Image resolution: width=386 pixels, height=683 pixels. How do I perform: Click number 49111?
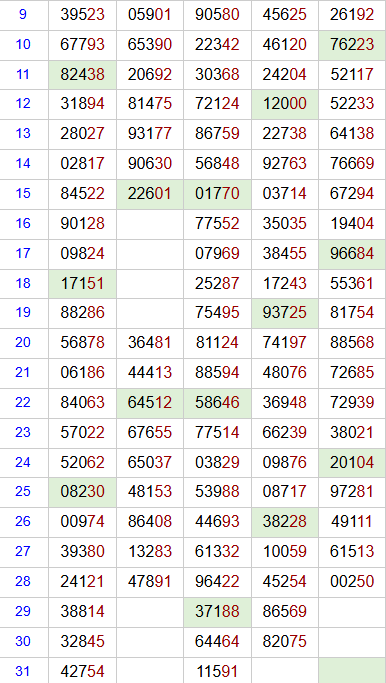pyautogui.click(x=352, y=521)
